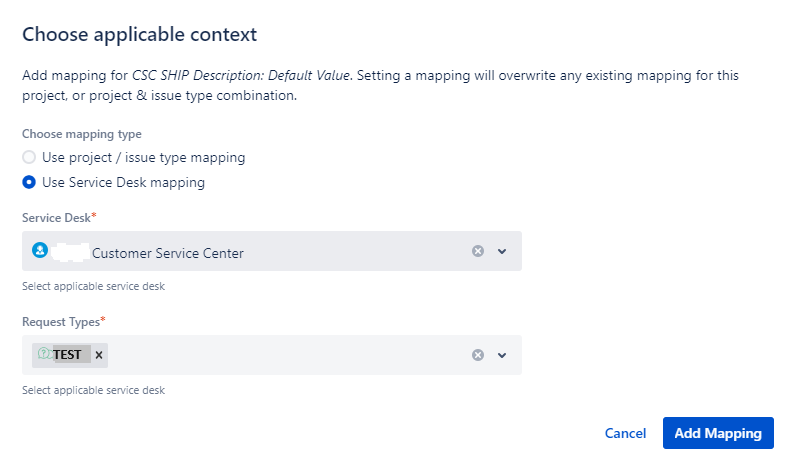795x465 pixels.
Task: Click the TEST request type icon
Action: point(44,354)
